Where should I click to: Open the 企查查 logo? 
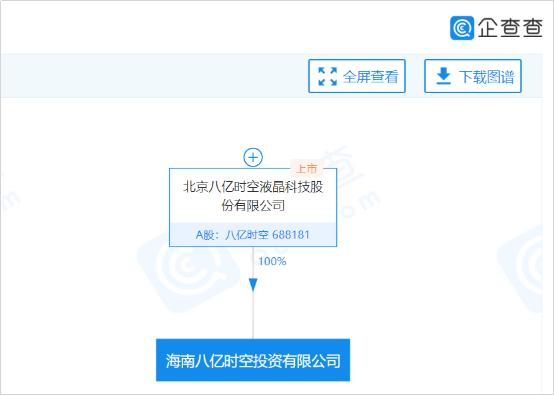tap(496, 28)
